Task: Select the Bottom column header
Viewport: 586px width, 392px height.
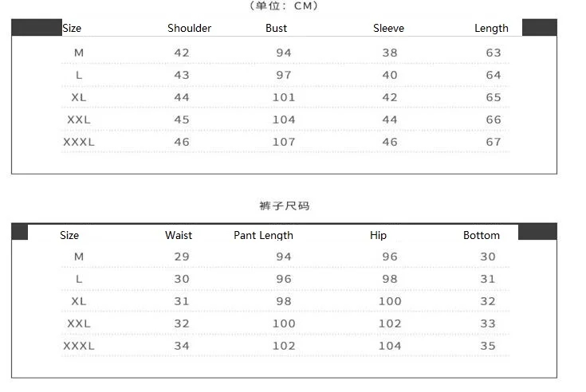Action: click(481, 235)
